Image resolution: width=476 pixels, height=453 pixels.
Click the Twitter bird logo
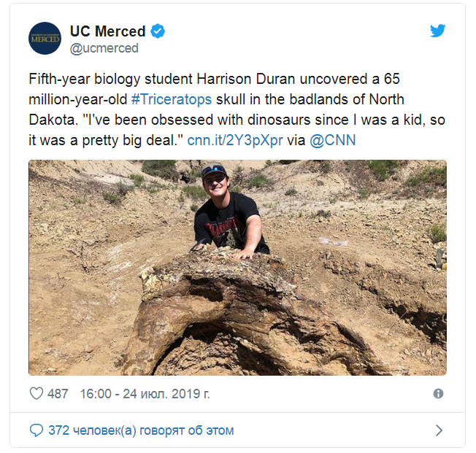(x=437, y=31)
